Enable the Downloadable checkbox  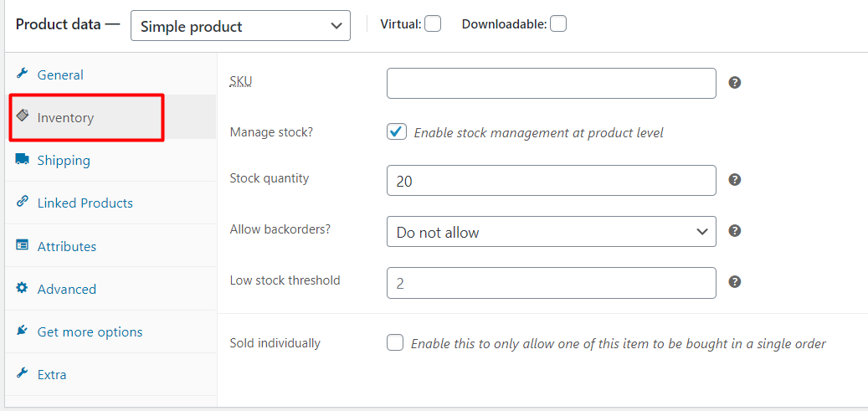pyautogui.click(x=558, y=24)
